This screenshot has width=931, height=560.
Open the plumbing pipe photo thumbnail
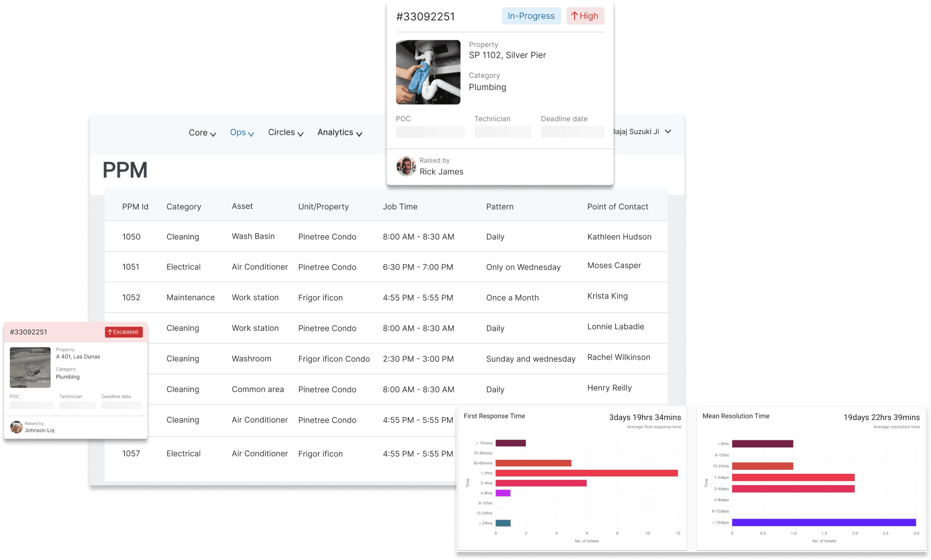[428, 72]
